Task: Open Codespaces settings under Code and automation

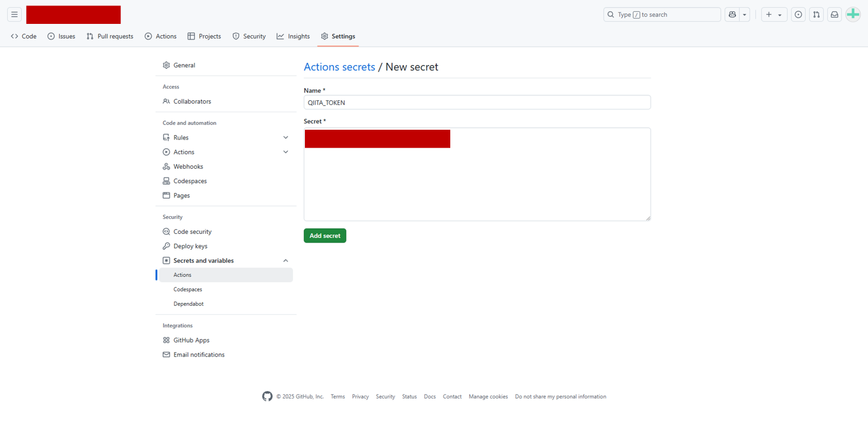Action: click(226, 181)
